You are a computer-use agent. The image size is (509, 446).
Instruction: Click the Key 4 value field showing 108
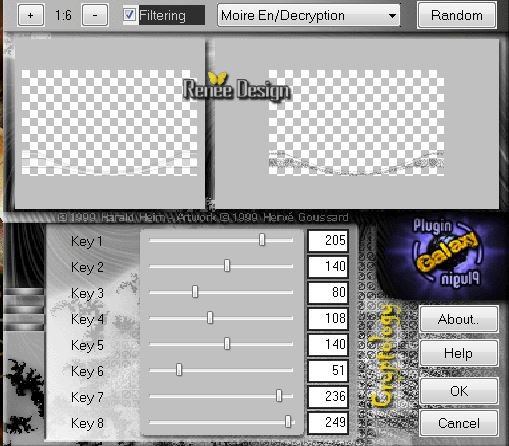click(x=328, y=318)
